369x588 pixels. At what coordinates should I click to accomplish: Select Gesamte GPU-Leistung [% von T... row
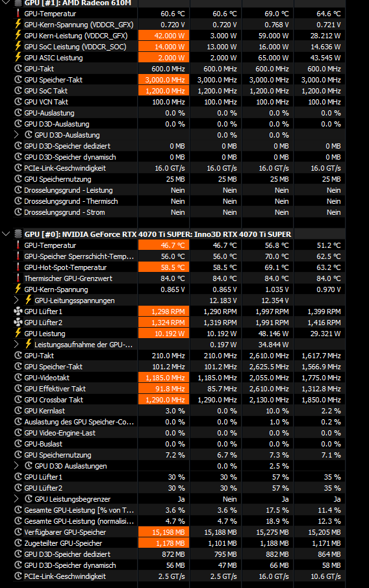[179, 510]
